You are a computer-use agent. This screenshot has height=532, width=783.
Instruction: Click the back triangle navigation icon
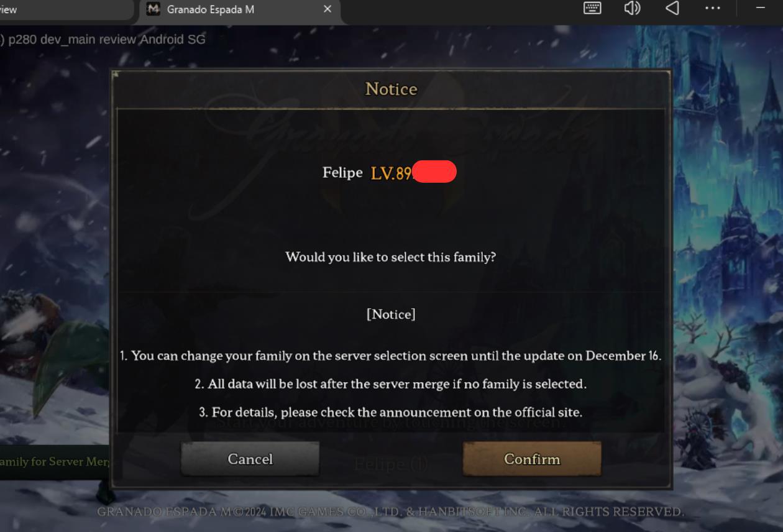click(x=672, y=9)
